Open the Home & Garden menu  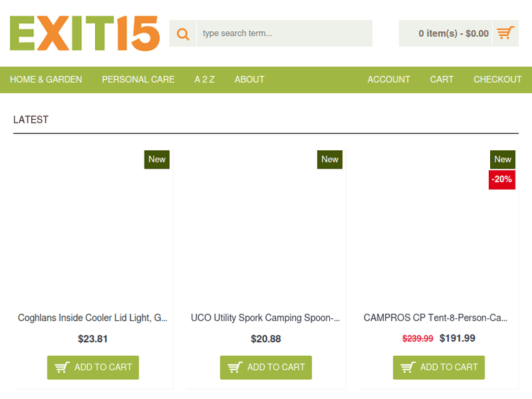[x=46, y=79]
